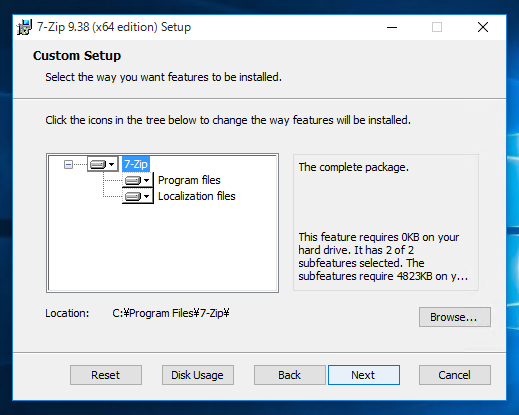This screenshot has width=519, height=415.
Task: Select the Localization files tree item
Action: tap(197, 196)
